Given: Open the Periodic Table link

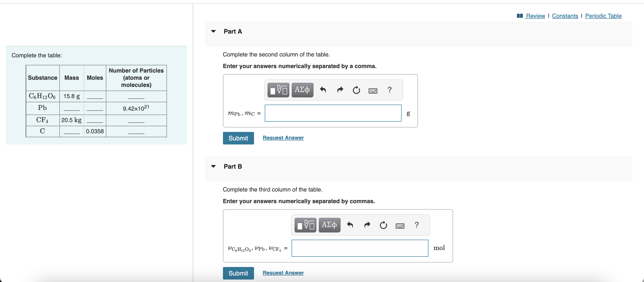Looking at the screenshot, I should click(603, 16).
